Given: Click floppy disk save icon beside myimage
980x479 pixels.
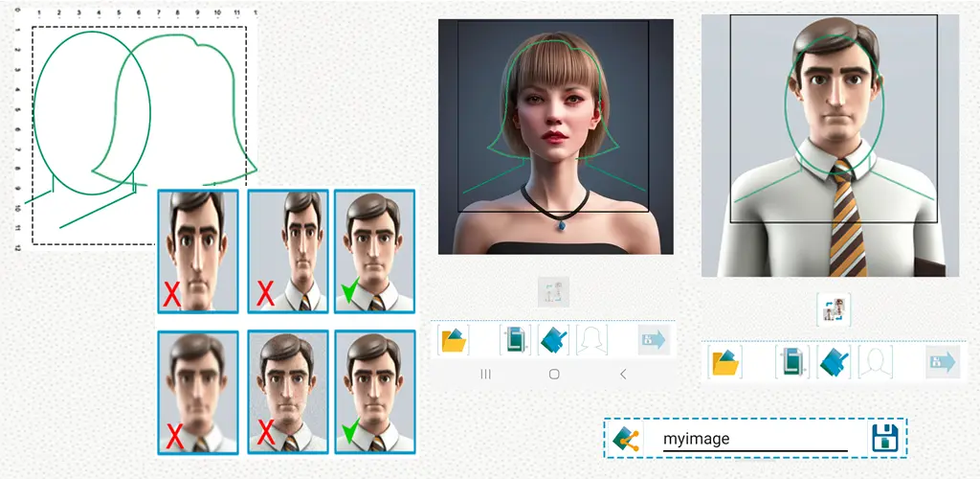Looking at the screenshot, I should [x=885, y=438].
